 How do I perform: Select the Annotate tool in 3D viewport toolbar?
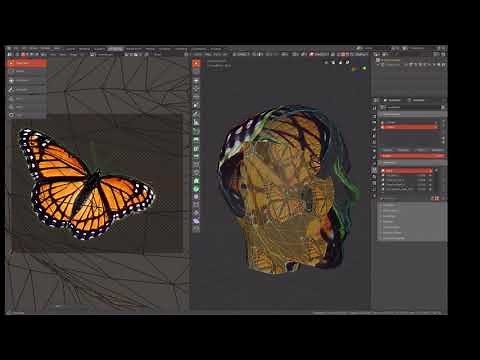pos(196,114)
